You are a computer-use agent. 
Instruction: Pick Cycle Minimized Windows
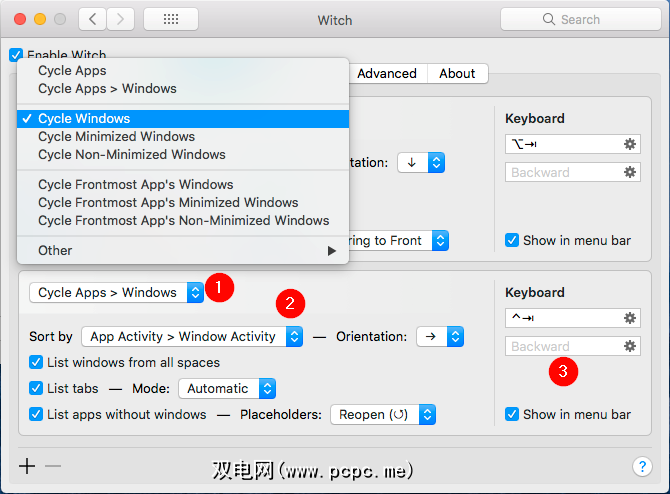[x=183, y=136]
